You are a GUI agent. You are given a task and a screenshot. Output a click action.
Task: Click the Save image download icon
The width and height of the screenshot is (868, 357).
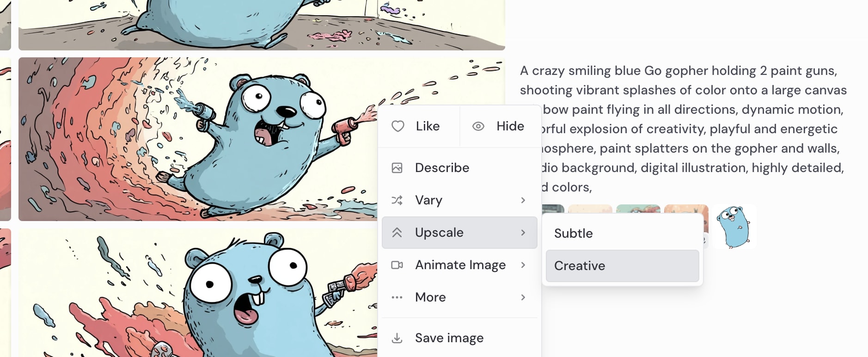397,338
